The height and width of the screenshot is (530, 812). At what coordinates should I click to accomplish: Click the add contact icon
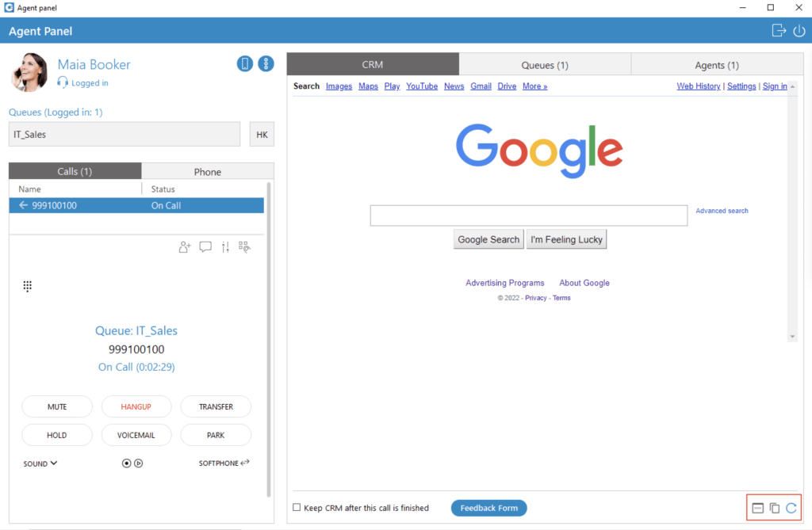pyautogui.click(x=185, y=247)
